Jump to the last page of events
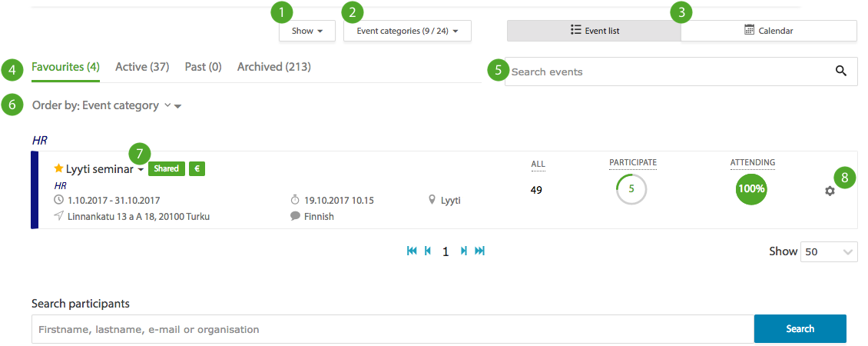Image resolution: width=868 pixels, height=346 pixels. point(480,251)
